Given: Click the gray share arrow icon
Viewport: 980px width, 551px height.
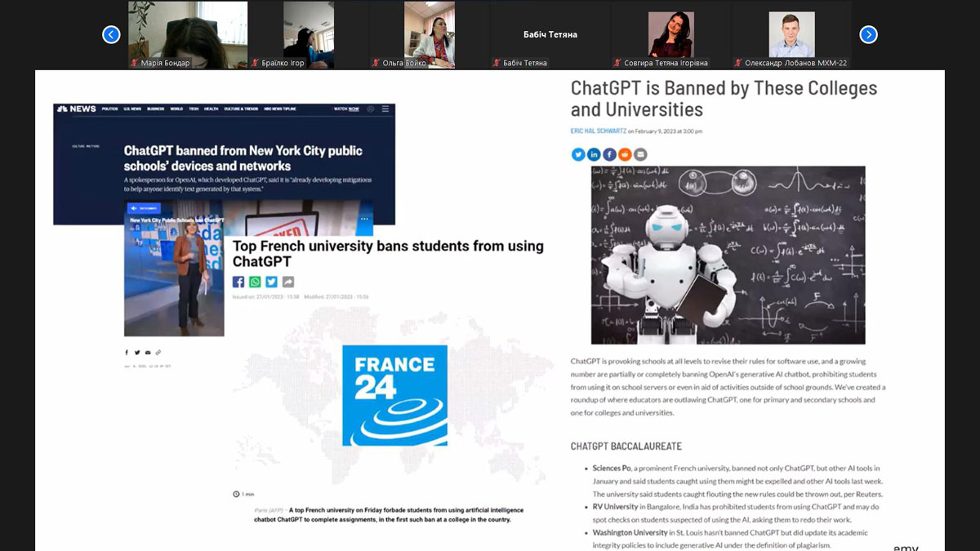Looking at the screenshot, I should tap(287, 282).
